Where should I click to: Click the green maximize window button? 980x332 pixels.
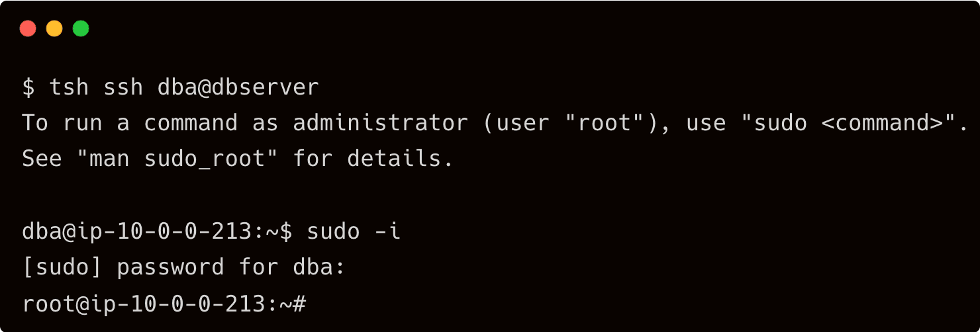pyautogui.click(x=81, y=29)
